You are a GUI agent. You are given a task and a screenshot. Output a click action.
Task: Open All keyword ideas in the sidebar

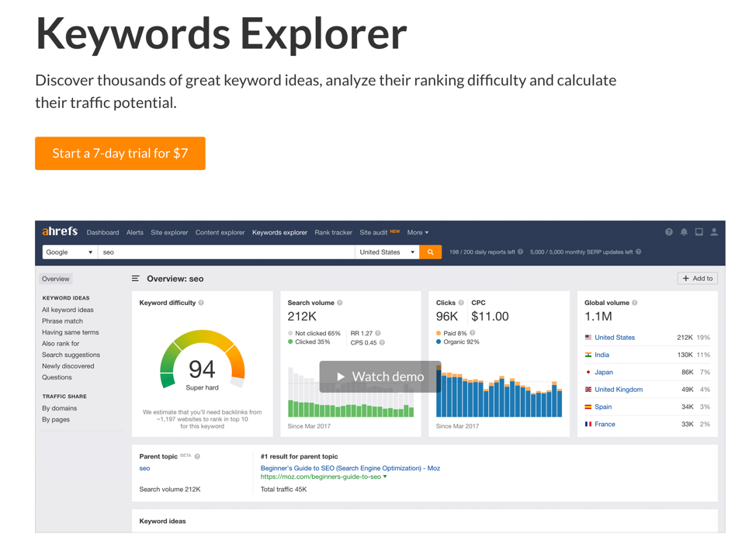pyautogui.click(x=68, y=310)
